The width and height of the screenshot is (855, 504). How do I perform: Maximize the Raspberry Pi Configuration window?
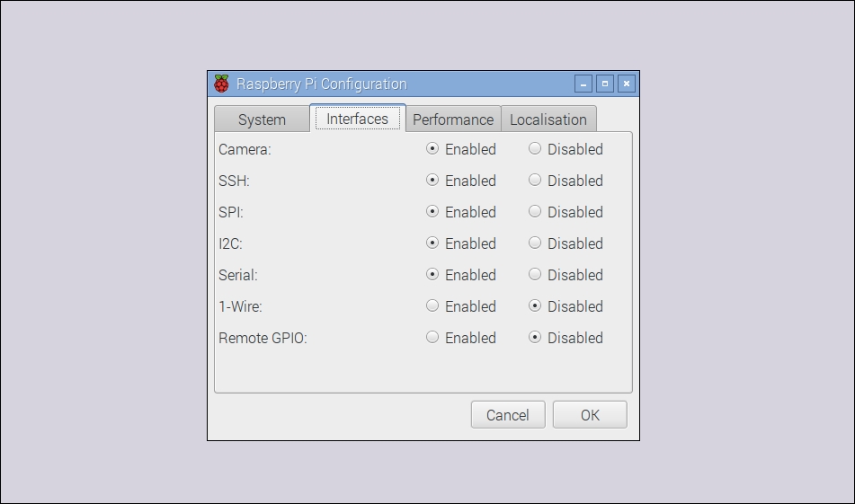(x=605, y=84)
